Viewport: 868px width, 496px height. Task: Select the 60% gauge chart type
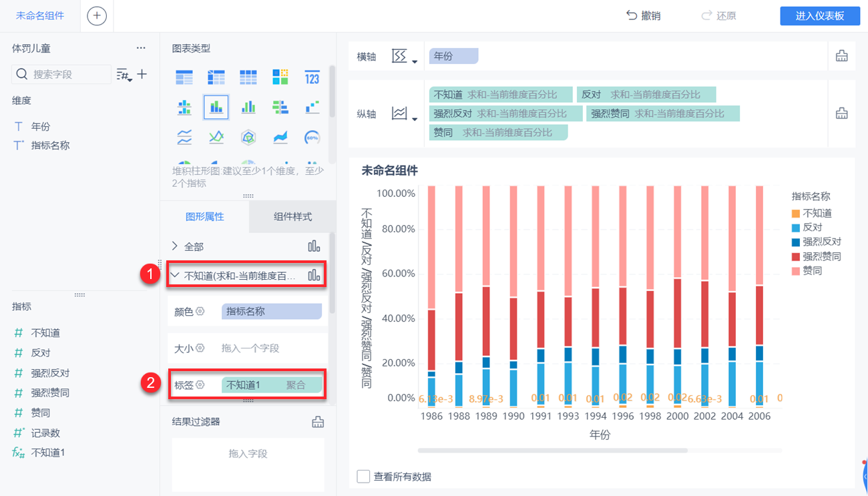click(x=312, y=138)
